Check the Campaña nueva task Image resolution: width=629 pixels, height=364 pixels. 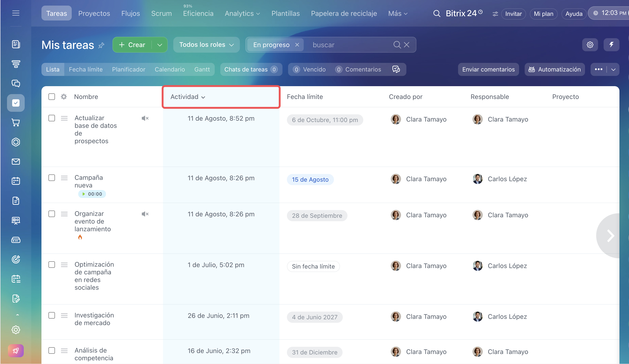52,178
